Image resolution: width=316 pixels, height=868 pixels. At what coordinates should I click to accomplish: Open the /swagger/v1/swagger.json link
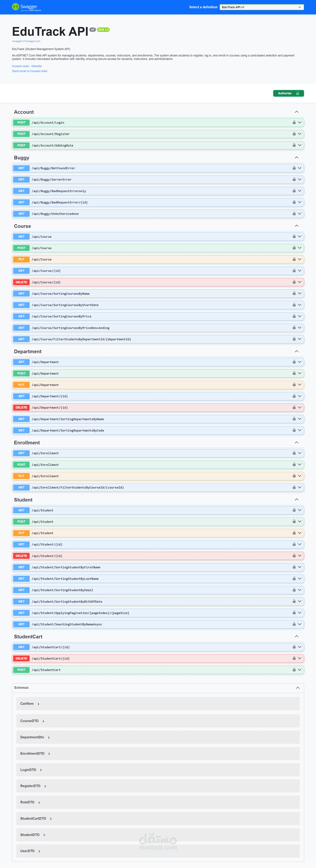[26, 41]
